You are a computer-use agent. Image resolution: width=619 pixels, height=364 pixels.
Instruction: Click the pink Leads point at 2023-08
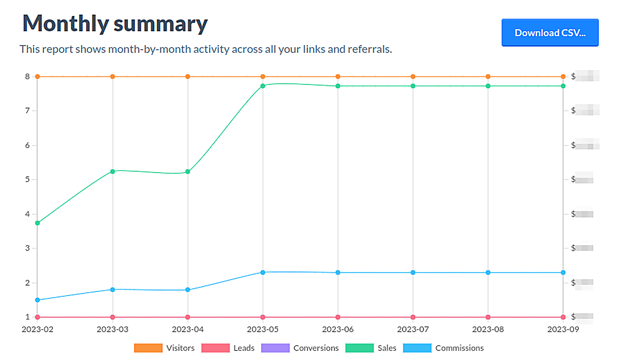pyautogui.click(x=488, y=317)
